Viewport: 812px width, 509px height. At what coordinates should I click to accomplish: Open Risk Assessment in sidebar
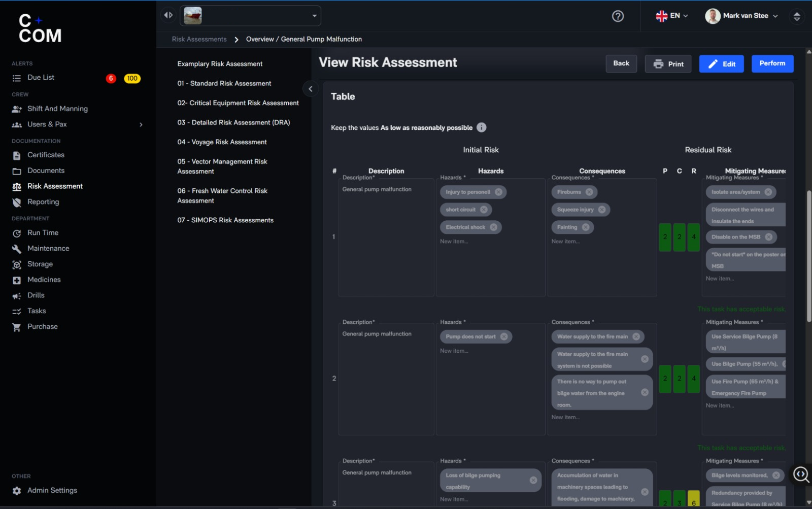55,186
